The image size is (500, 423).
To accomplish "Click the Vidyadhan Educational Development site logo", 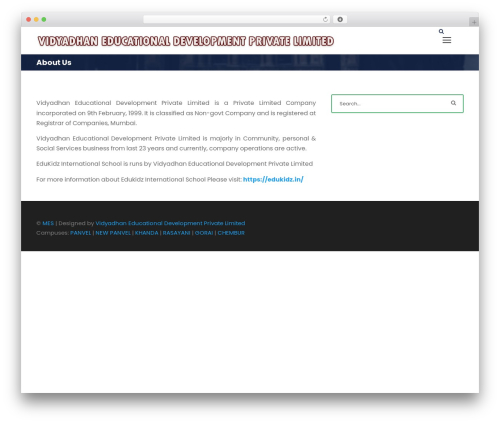I will click(x=186, y=41).
